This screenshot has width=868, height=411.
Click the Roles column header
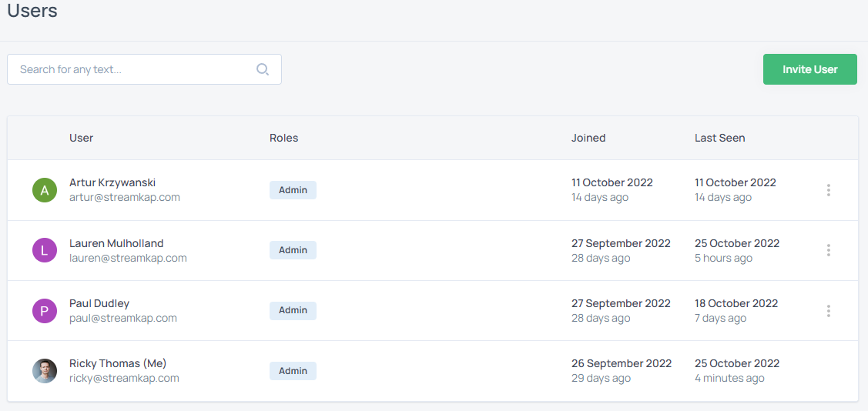pyautogui.click(x=284, y=139)
